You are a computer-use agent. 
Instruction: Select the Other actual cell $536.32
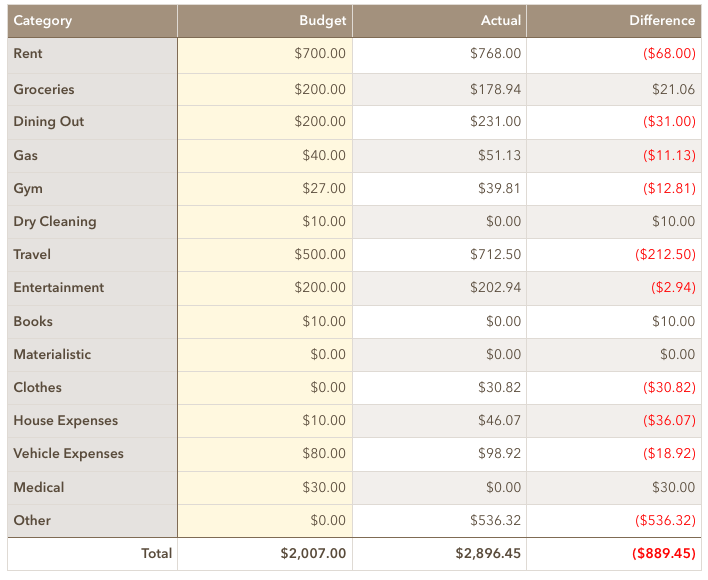(x=439, y=521)
